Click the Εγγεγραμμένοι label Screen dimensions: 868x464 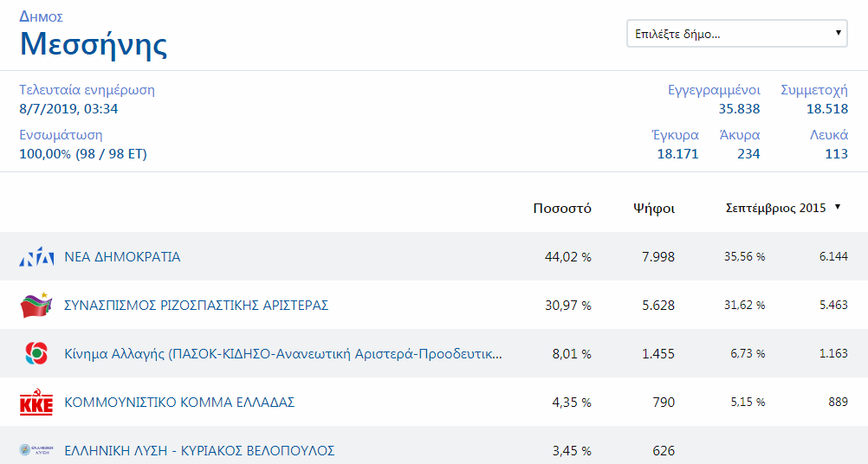pos(714,90)
